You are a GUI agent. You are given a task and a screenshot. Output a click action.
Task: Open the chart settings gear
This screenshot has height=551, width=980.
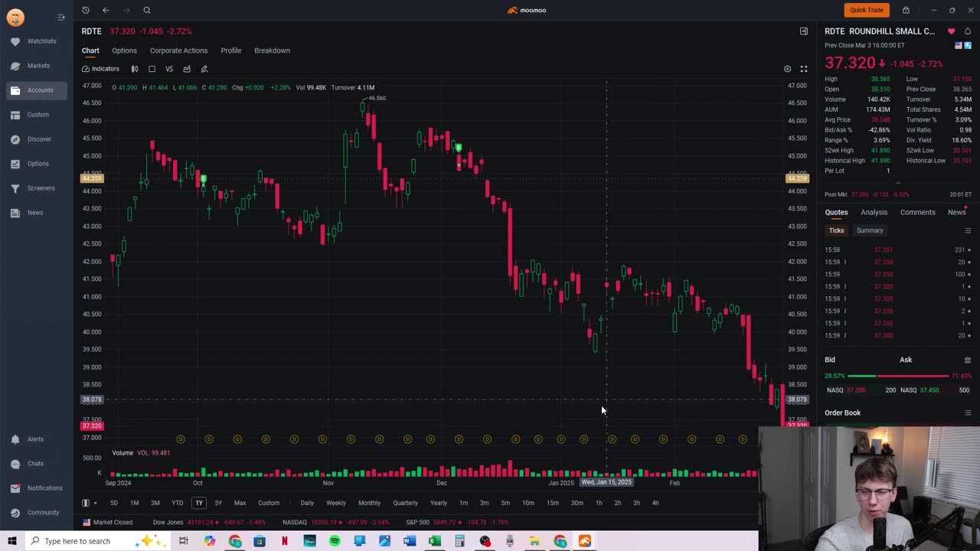787,69
